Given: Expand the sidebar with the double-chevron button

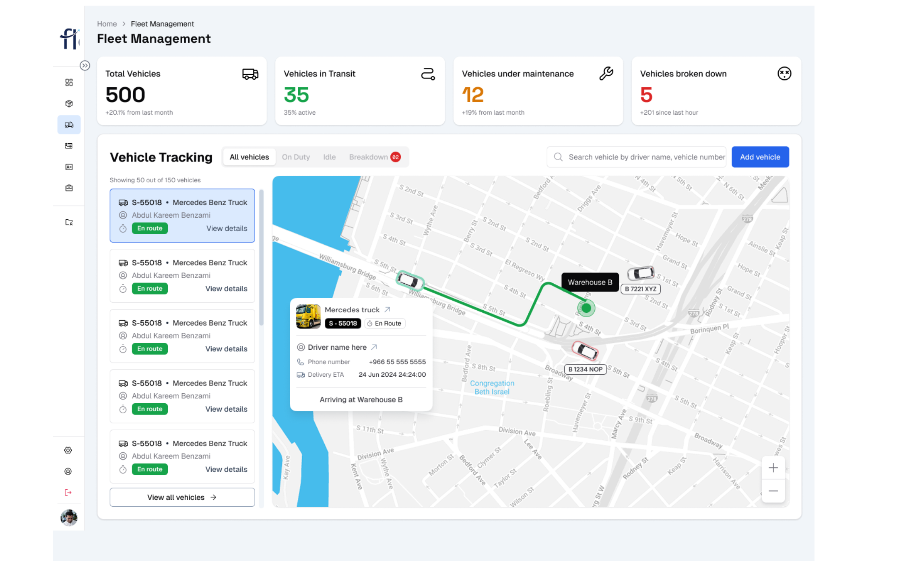Looking at the screenshot, I should click(85, 66).
